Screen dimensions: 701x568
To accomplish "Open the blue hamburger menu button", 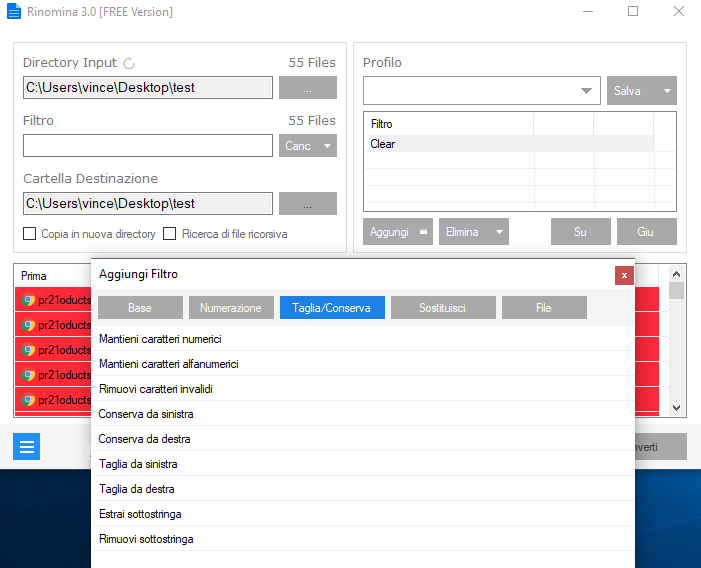I will 26,446.
